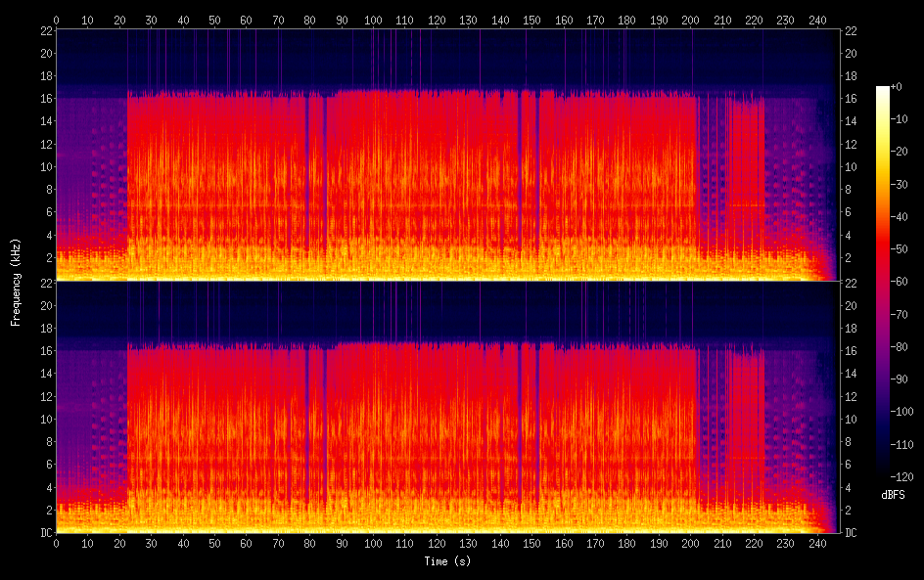Click '10' on the top time axis
The width and height of the screenshot is (924, 580).
[x=87, y=20]
